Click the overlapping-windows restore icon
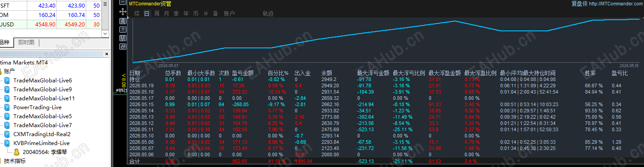This screenshot has height=167, width=644. [123, 46]
